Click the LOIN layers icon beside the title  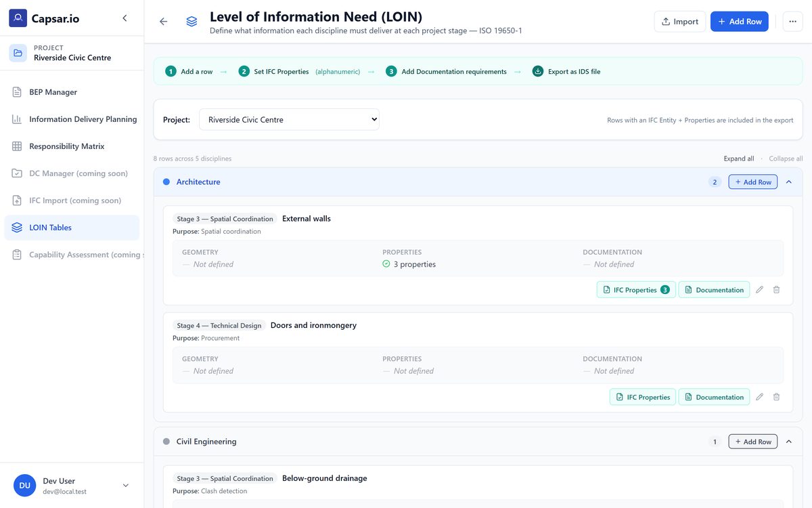click(x=191, y=22)
